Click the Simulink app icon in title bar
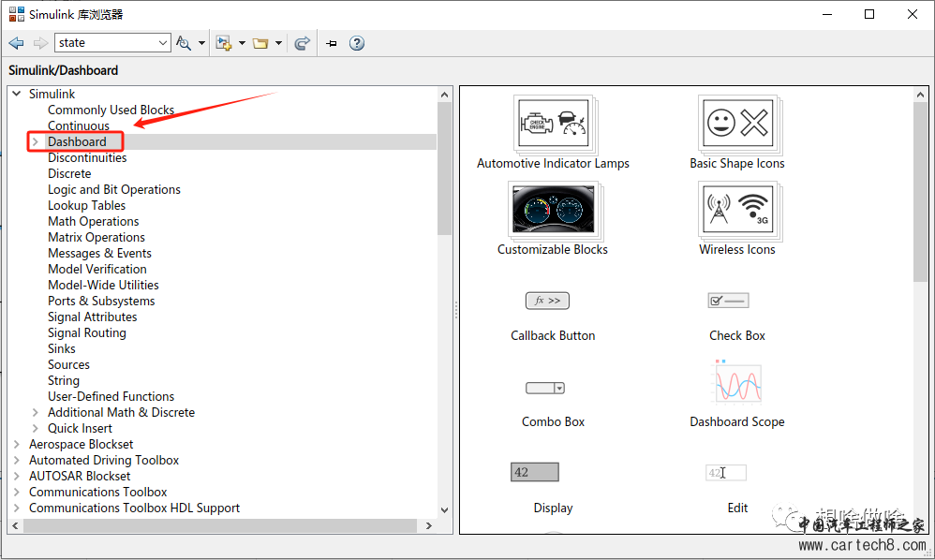This screenshot has width=935, height=560. click(17, 14)
